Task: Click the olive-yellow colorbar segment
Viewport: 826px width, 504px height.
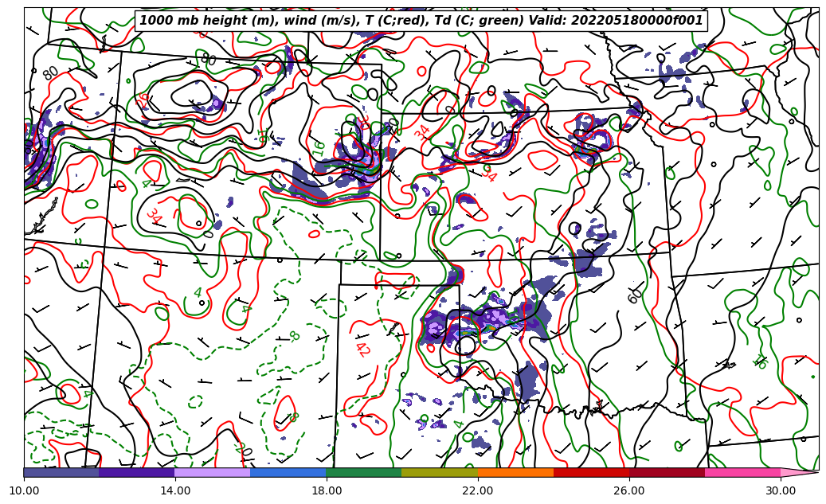Action: [440, 472]
